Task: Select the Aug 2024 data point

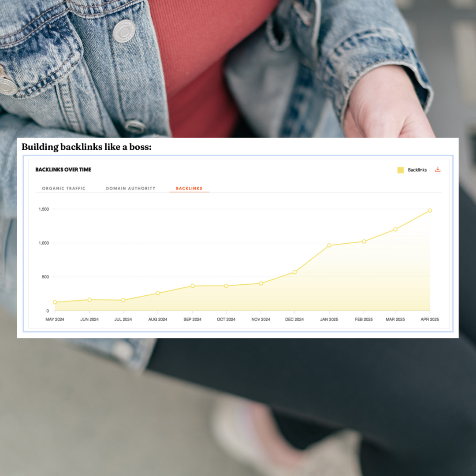Action: (158, 293)
